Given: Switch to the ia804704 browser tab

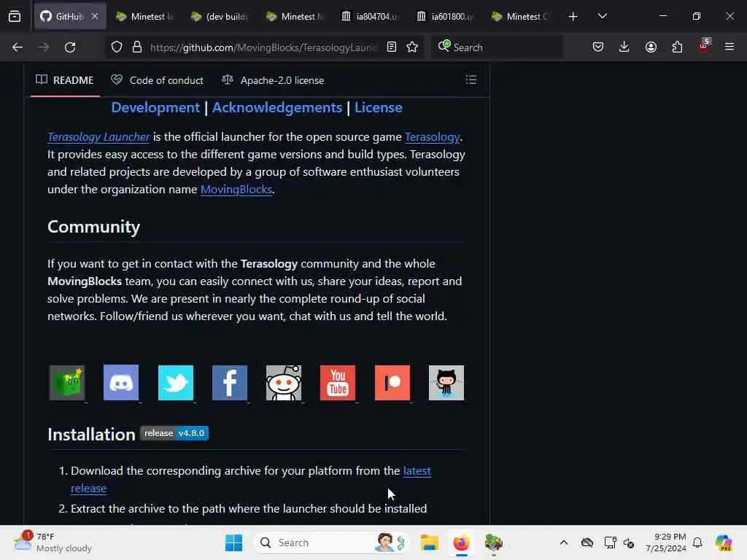Looking at the screenshot, I should pyautogui.click(x=370, y=17).
